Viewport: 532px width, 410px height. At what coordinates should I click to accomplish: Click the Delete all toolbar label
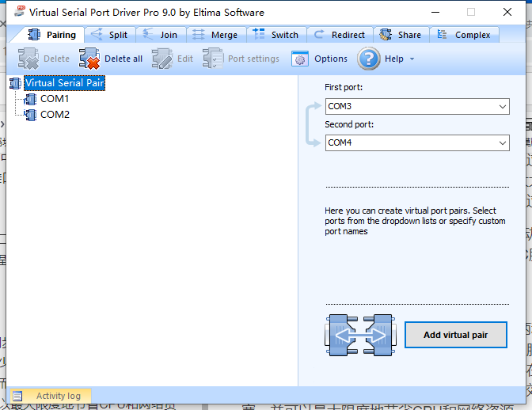click(123, 59)
